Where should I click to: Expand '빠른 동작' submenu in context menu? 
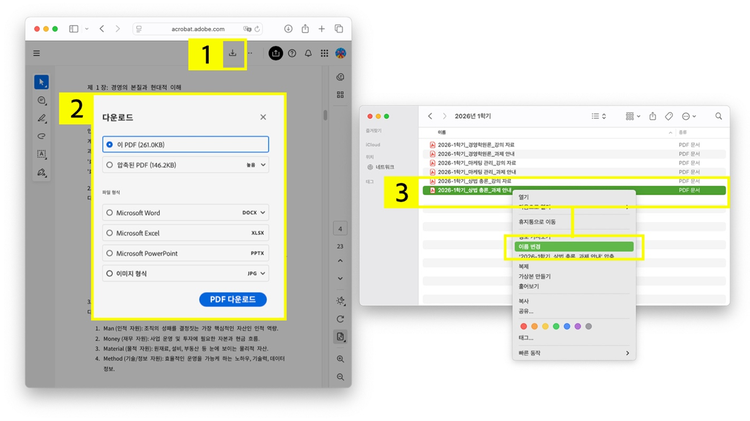click(574, 353)
